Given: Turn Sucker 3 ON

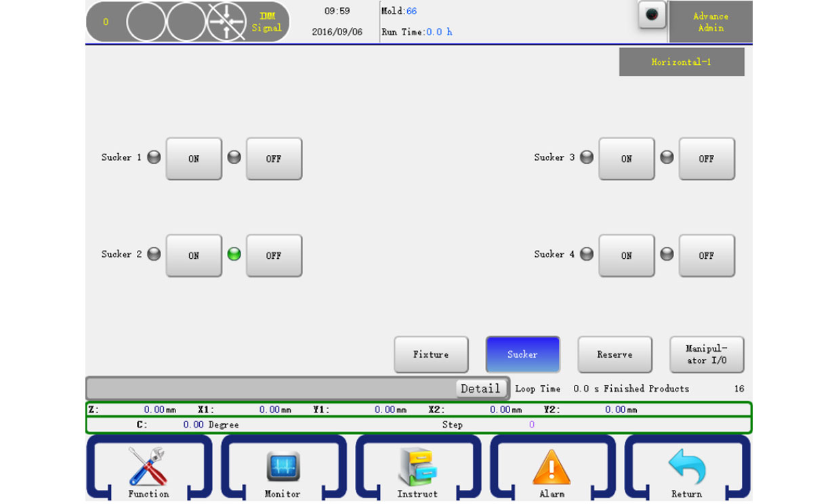Looking at the screenshot, I should pos(627,159).
